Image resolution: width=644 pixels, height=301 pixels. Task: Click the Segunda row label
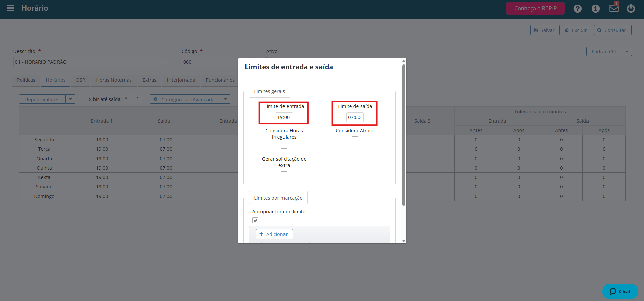44,140
